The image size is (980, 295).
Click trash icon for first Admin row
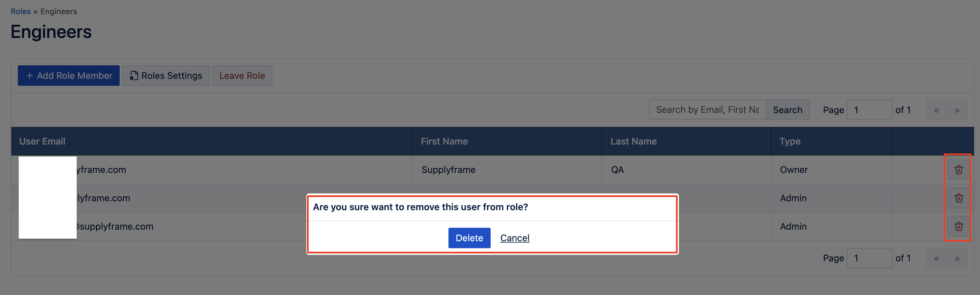pos(958,198)
